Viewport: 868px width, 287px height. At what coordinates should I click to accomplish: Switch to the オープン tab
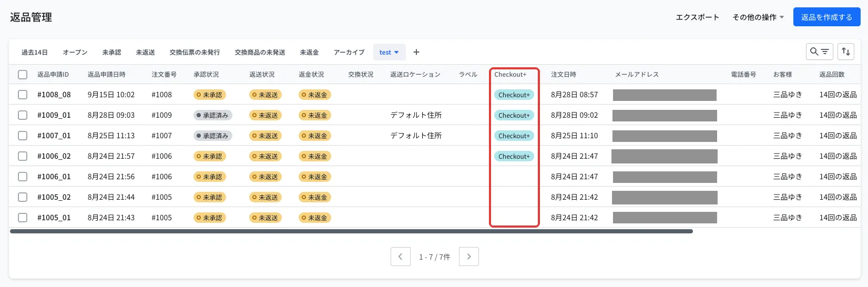click(x=75, y=53)
